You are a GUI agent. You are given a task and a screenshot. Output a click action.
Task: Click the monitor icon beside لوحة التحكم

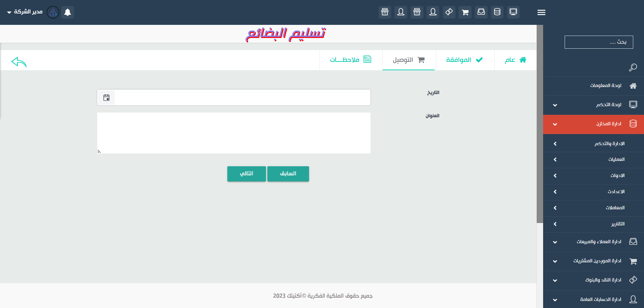[633, 104]
